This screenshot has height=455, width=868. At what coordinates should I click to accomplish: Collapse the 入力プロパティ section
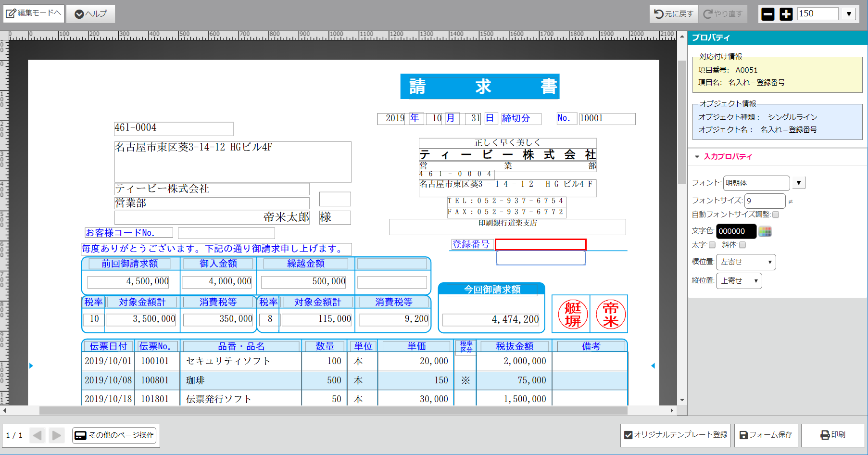click(x=697, y=157)
